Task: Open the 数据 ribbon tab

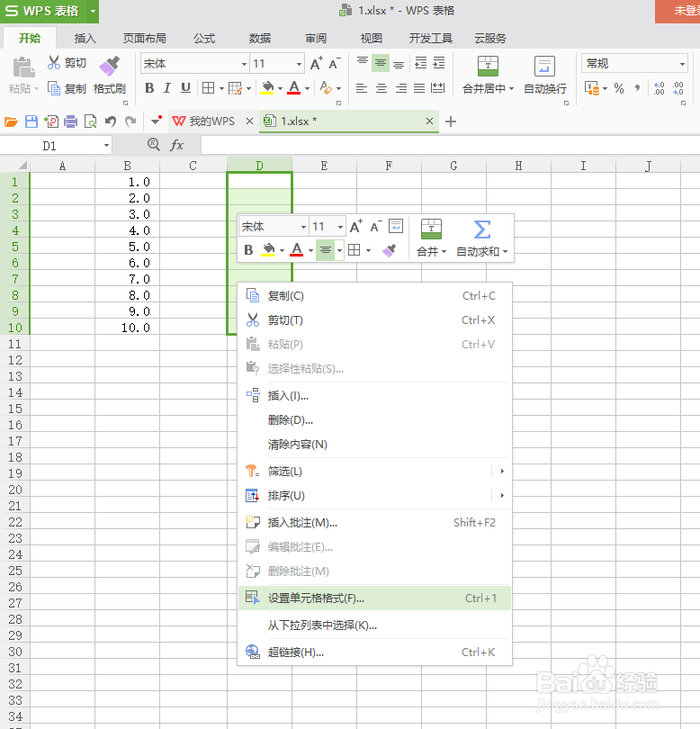Action: [x=260, y=38]
